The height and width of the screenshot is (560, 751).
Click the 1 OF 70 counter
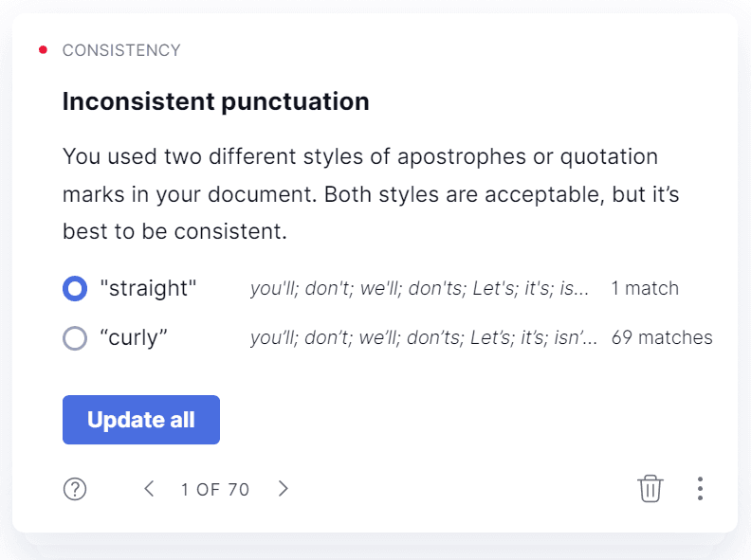click(215, 490)
